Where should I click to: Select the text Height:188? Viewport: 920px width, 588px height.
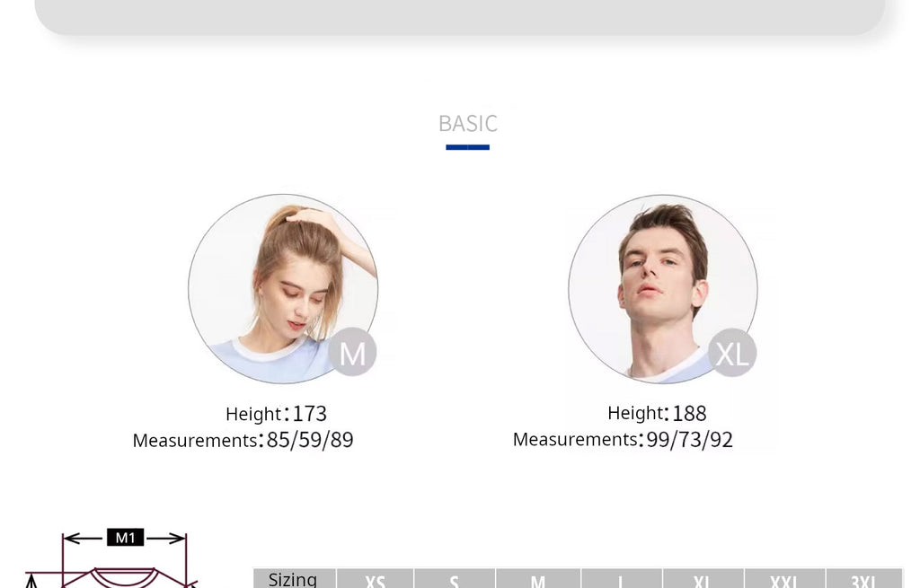click(657, 413)
